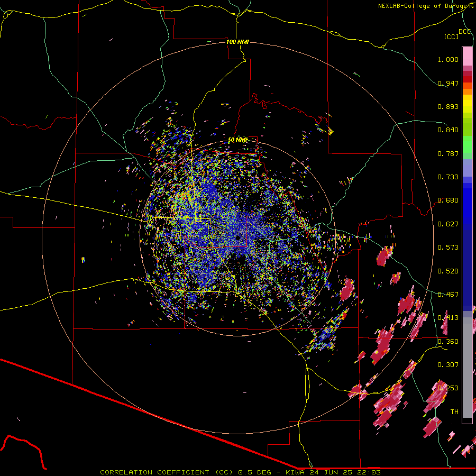
Task: Click the TH label at the scale bottom
Action: (x=454, y=412)
